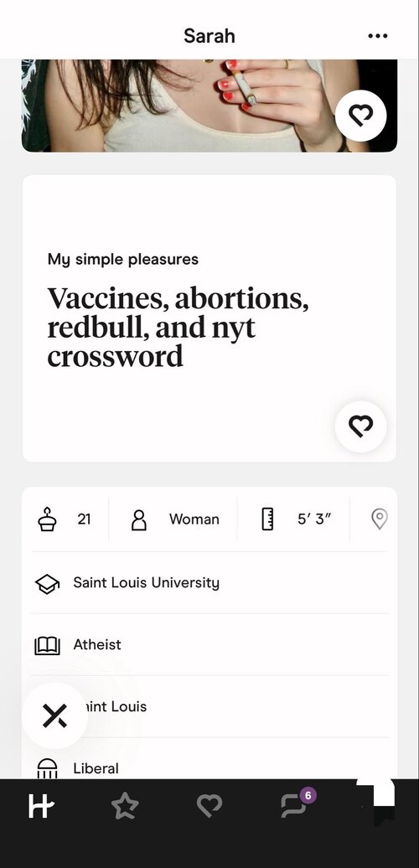419x868 pixels.
Task: Tap the birthday cake age icon
Action: coord(47,519)
